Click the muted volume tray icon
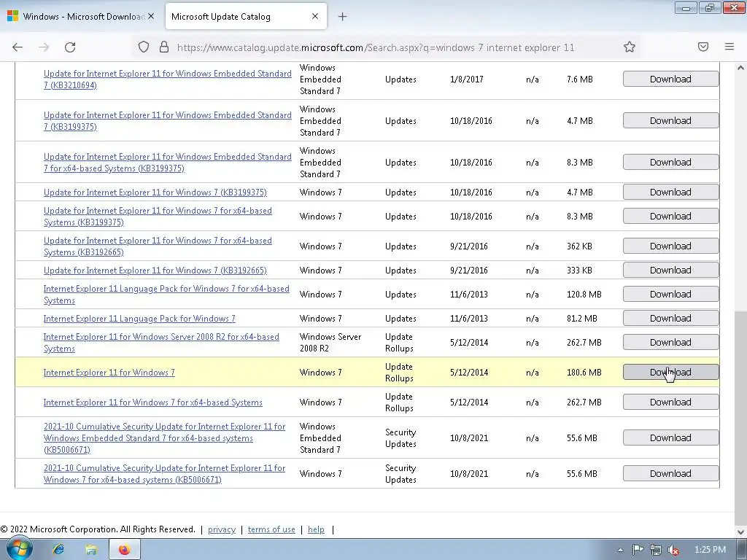This screenshot has width=747, height=560. click(x=673, y=550)
